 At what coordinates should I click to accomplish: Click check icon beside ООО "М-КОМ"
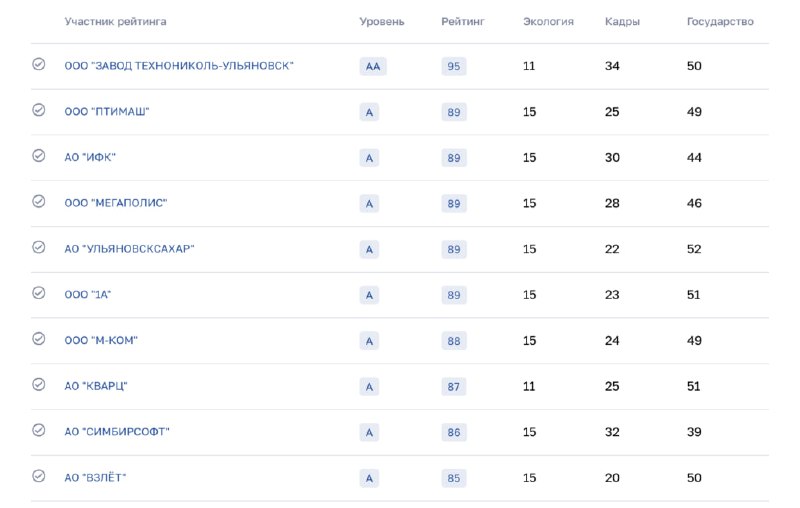(x=39, y=339)
